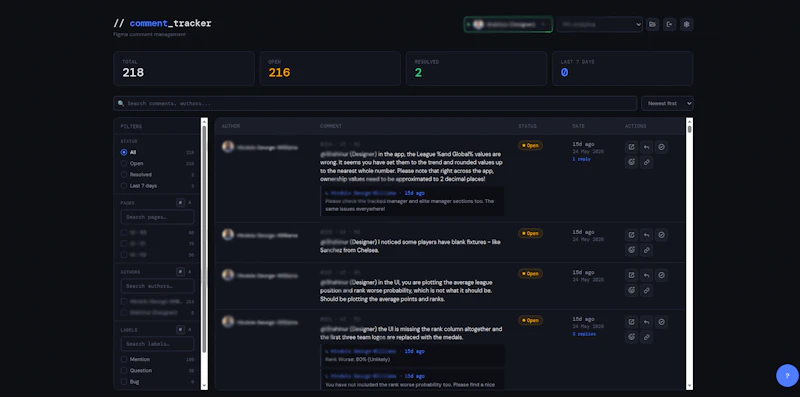This screenshot has width=800, height=397.
Task: Click the Search authors field
Action: tap(157, 286)
